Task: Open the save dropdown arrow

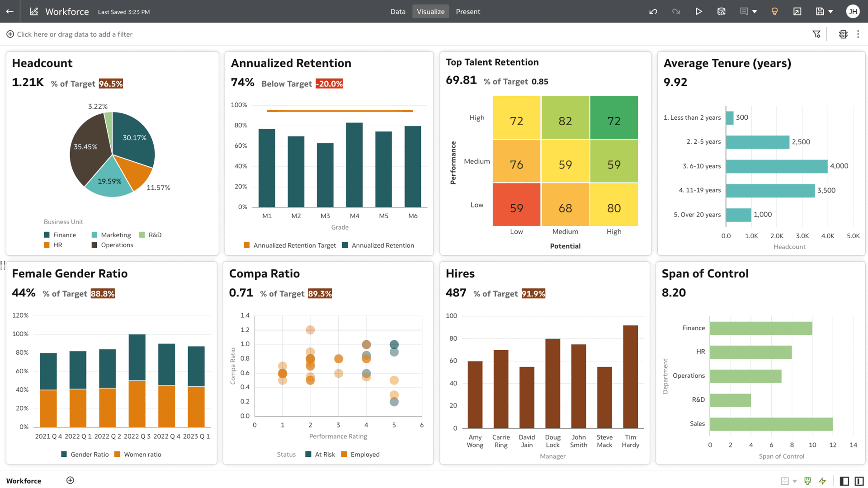Action: coord(832,11)
